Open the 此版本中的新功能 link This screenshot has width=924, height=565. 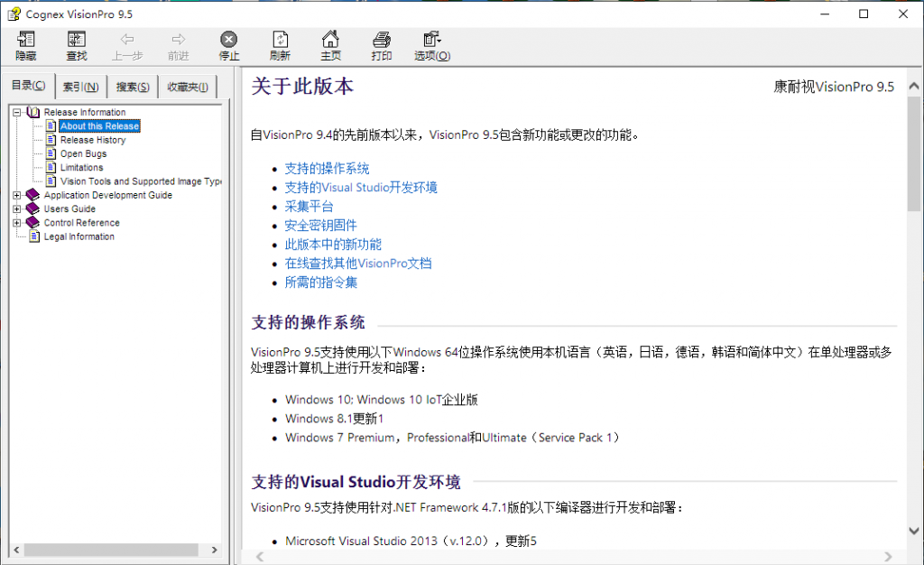click(333, 244)
